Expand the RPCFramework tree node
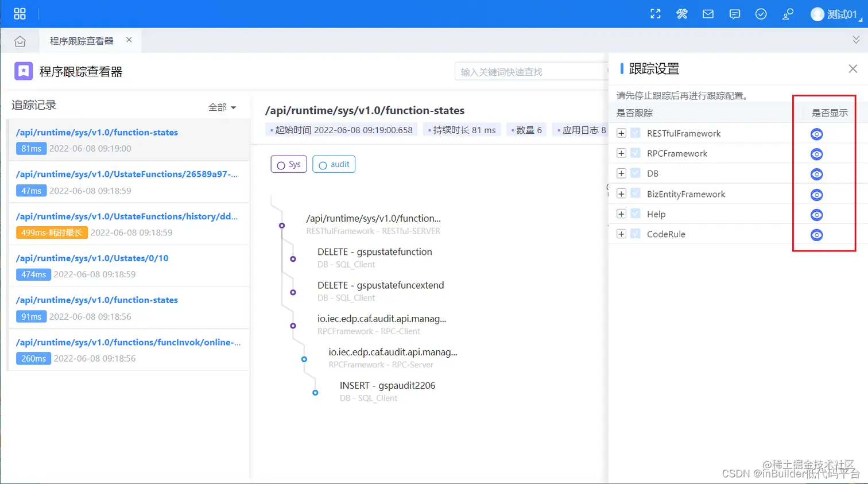This screenshot has width=868, height=484. 621,153
